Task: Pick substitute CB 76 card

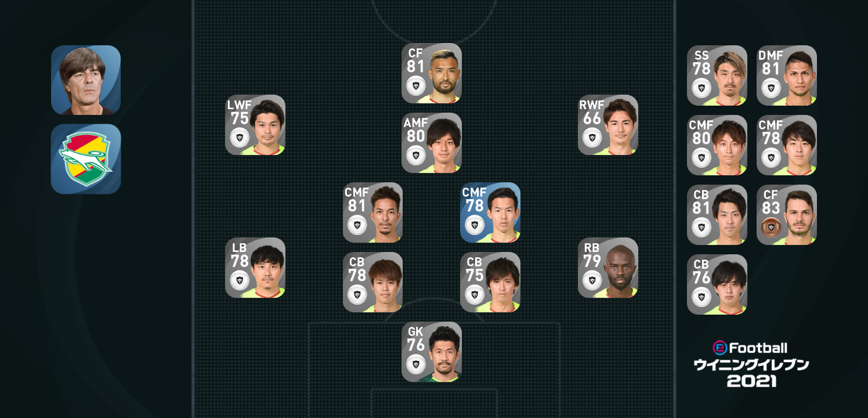Action: pos(717,284)
